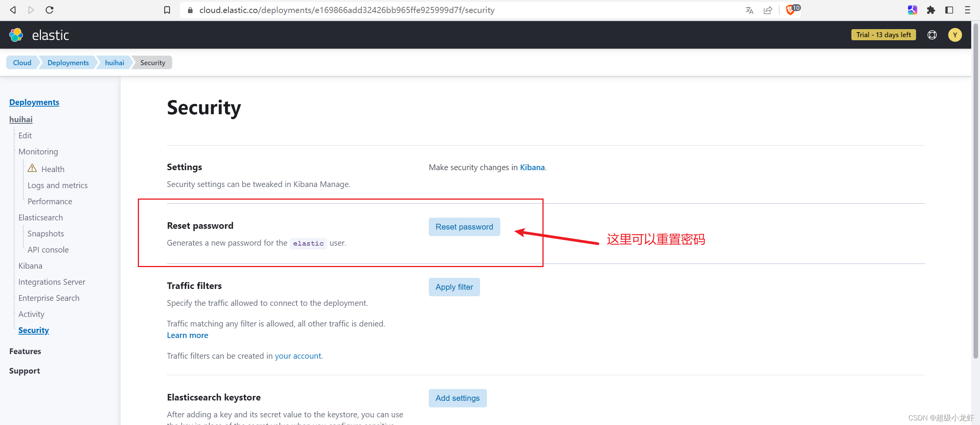Viewport: 980px width, 425px height.
Task: Click the Elastic logo icon top left
Action: pos(17,34)
